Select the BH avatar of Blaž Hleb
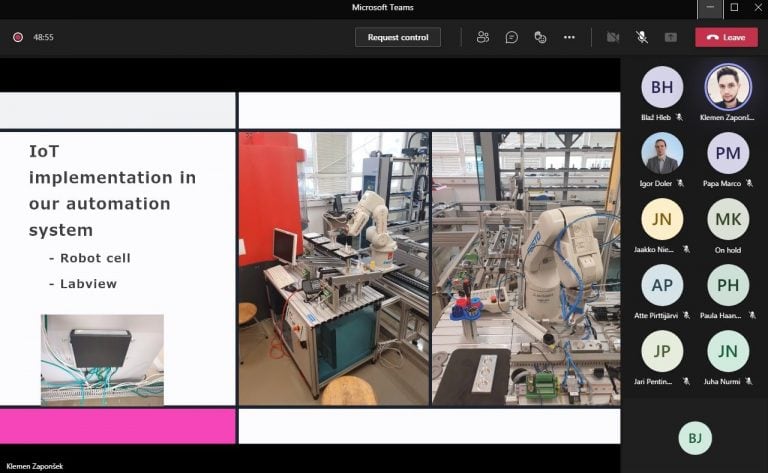The width and height of the screenshot is (768, 473). (x=662, y=87)
